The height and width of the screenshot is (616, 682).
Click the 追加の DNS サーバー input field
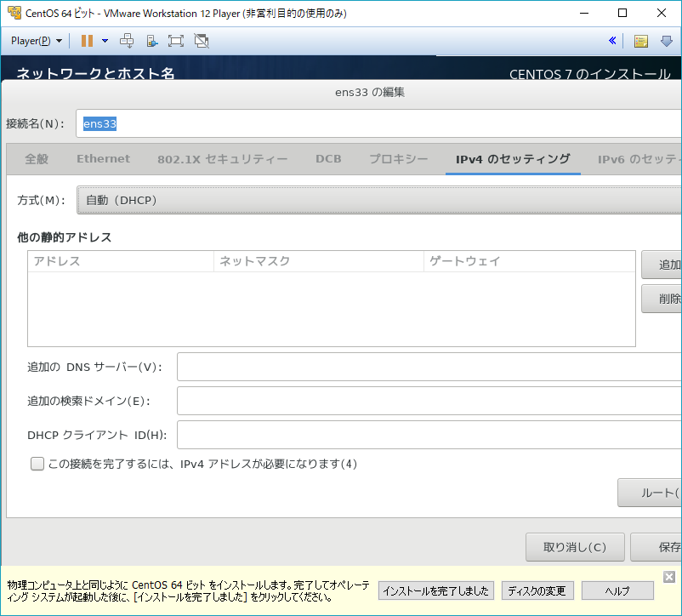click(429, 367)
